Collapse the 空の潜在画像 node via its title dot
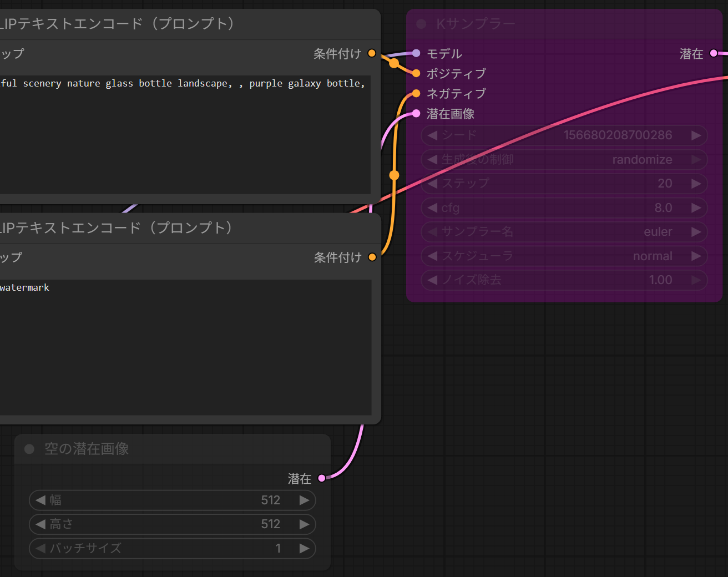The width and height of the screenshot is (728, 577). point(29,449)
